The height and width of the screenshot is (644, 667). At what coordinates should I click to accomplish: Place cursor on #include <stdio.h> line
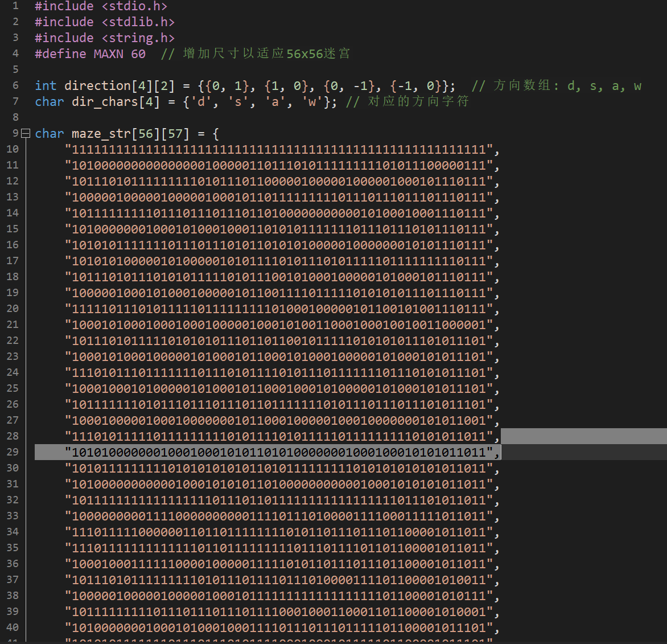click(101, 6)
